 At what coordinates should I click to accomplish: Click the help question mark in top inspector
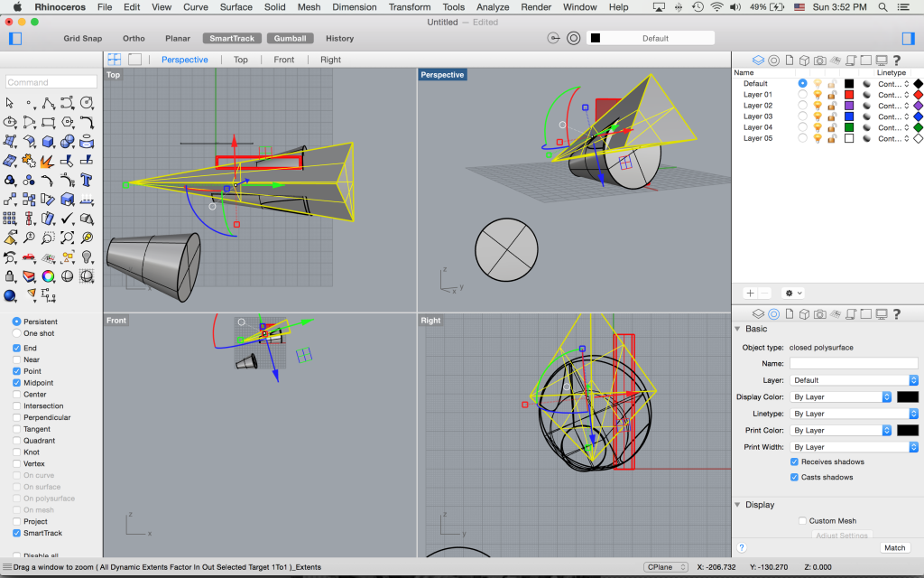pos(897,61)
